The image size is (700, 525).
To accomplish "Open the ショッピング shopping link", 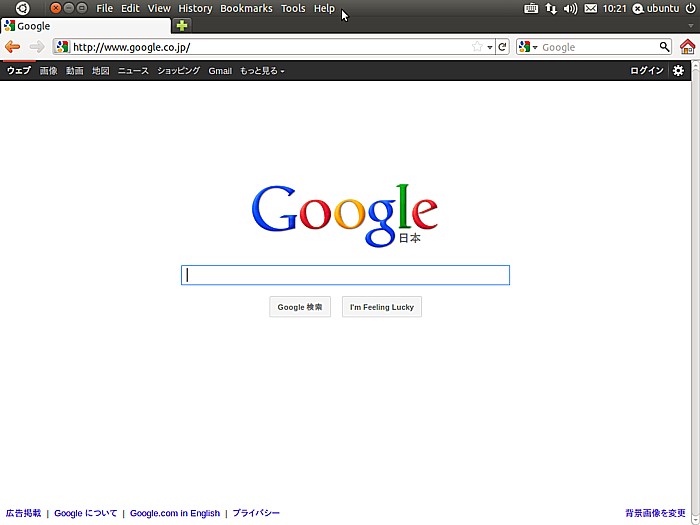I will point(179,71).
